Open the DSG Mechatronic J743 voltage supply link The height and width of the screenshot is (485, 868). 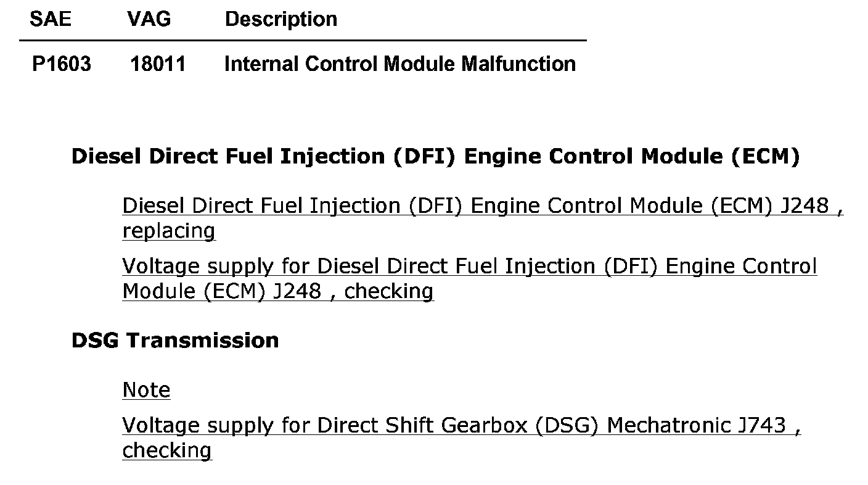point(462,437)
